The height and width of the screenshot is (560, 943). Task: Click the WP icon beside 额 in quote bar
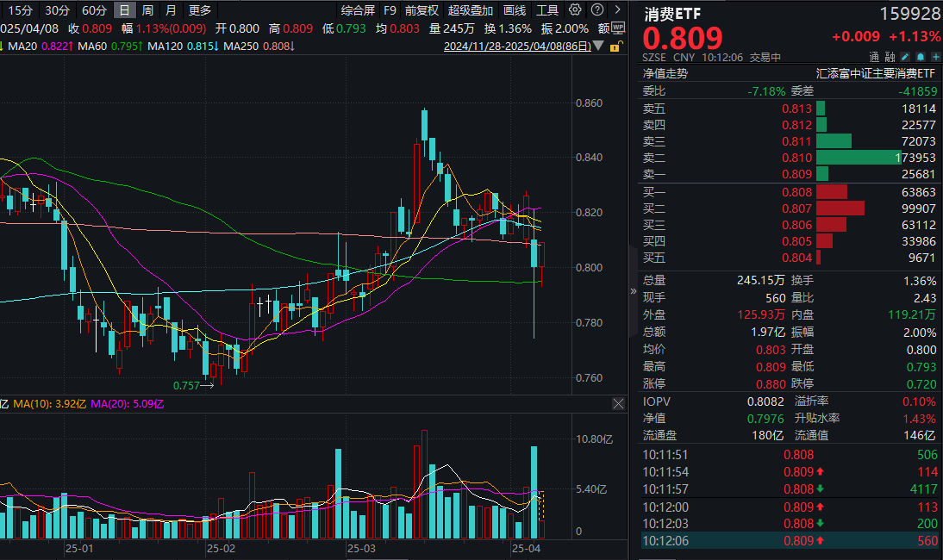pos(616,27)
